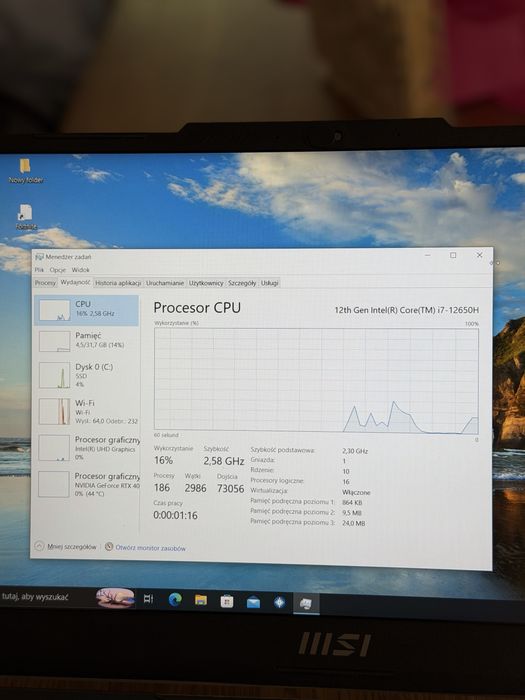
Task: Click the uptime value 0:00:01:16
Action: tap(175, 515)
